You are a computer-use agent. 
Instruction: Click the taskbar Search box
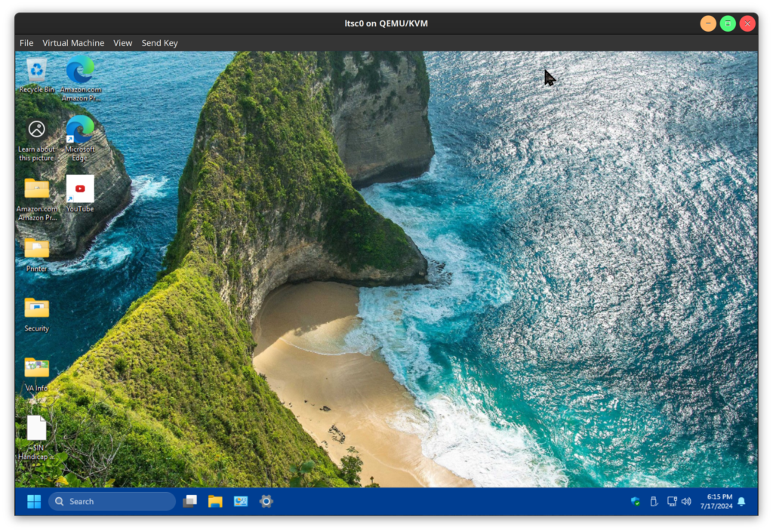pos(112,501)
